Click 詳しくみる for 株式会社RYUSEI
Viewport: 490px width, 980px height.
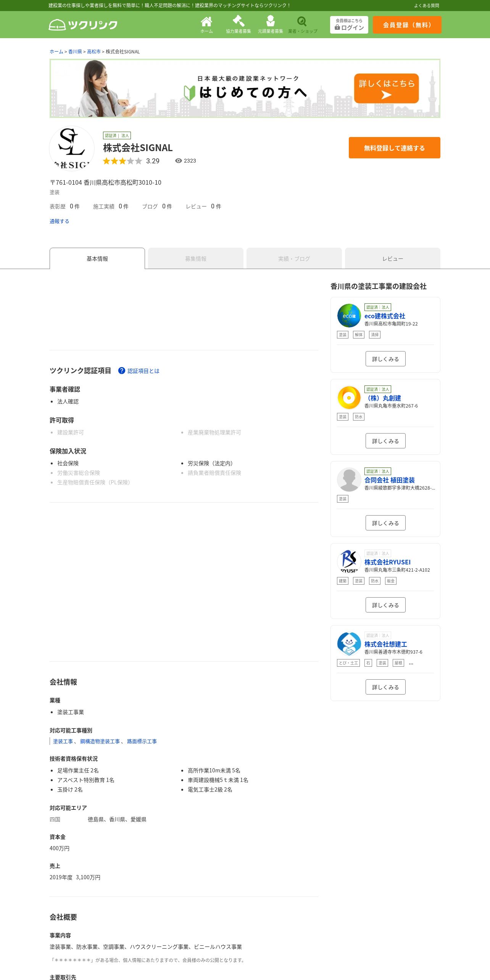pyautogui.click(x=385, y=605)
